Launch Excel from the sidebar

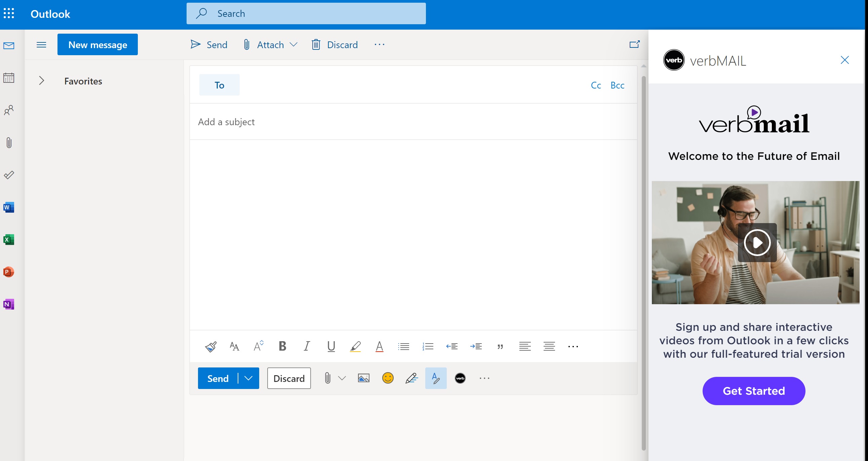(9, 240)
